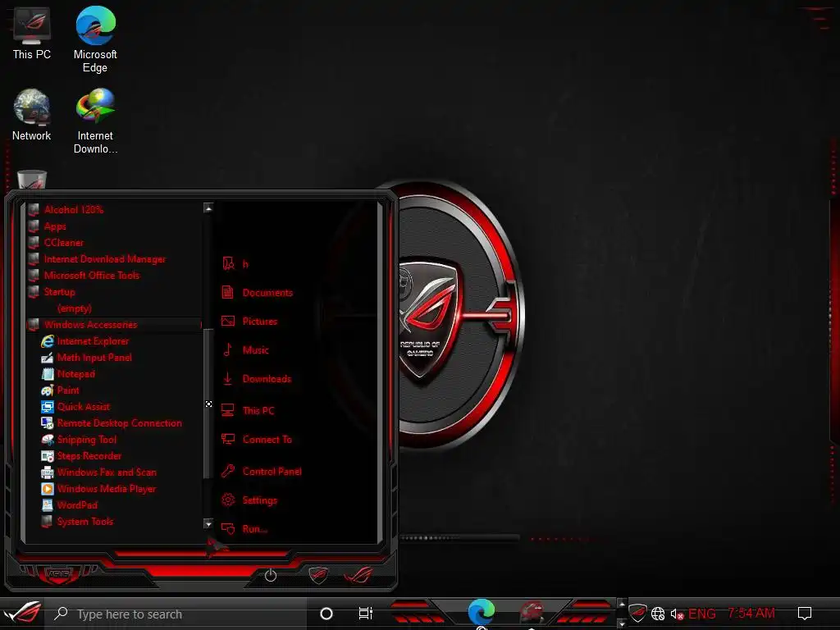Viewport: 840px width, 630px height.
Task: Click the muted volume tray icon
Action: [677, 614]
